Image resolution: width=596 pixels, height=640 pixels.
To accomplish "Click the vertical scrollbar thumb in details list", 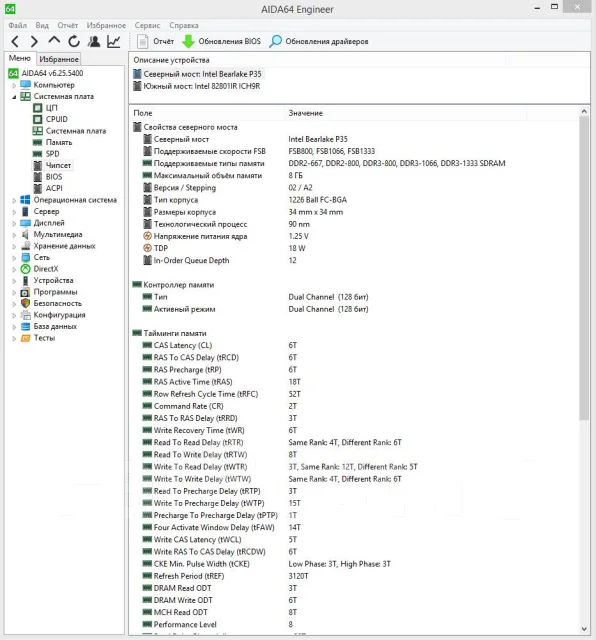I will coord(584,268).
